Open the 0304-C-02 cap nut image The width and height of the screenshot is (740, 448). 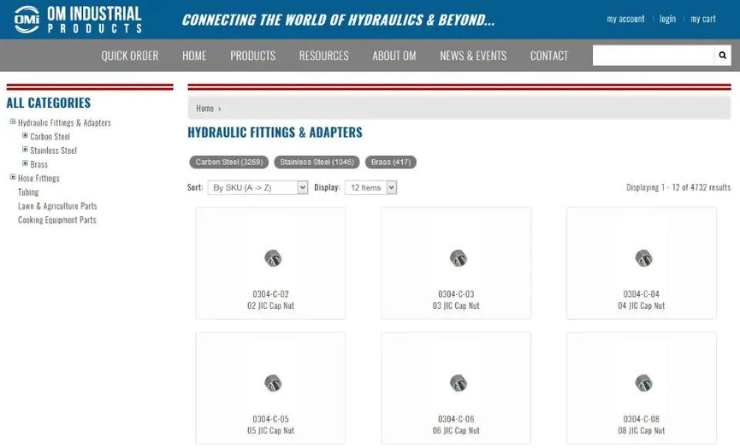(272, 258)
